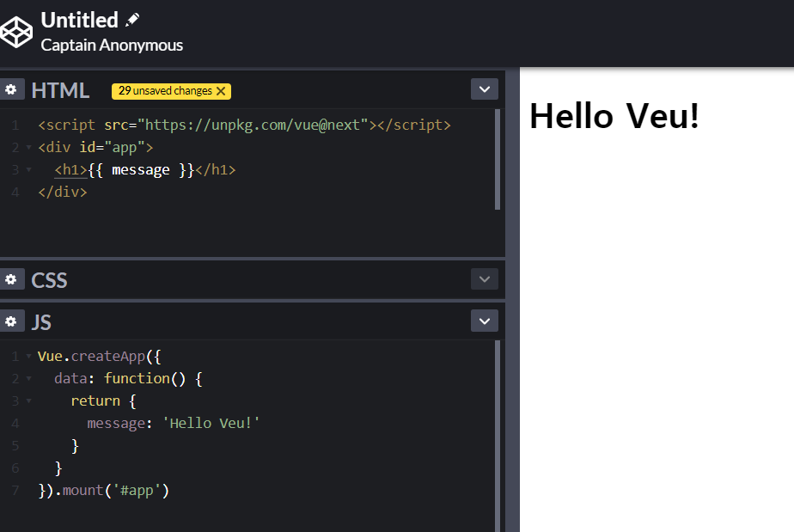Click the closing </div> tag
794x532 pixels.
[x=62, y=192]
